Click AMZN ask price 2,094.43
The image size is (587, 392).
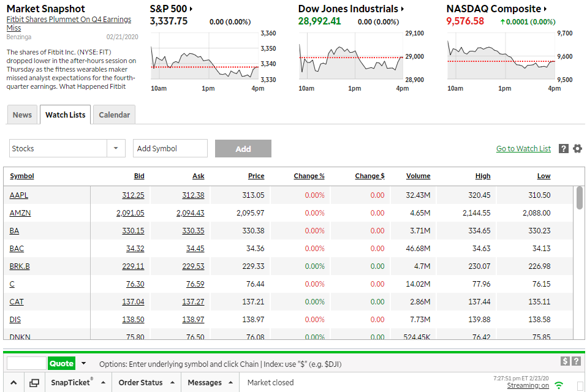(190, 213)
